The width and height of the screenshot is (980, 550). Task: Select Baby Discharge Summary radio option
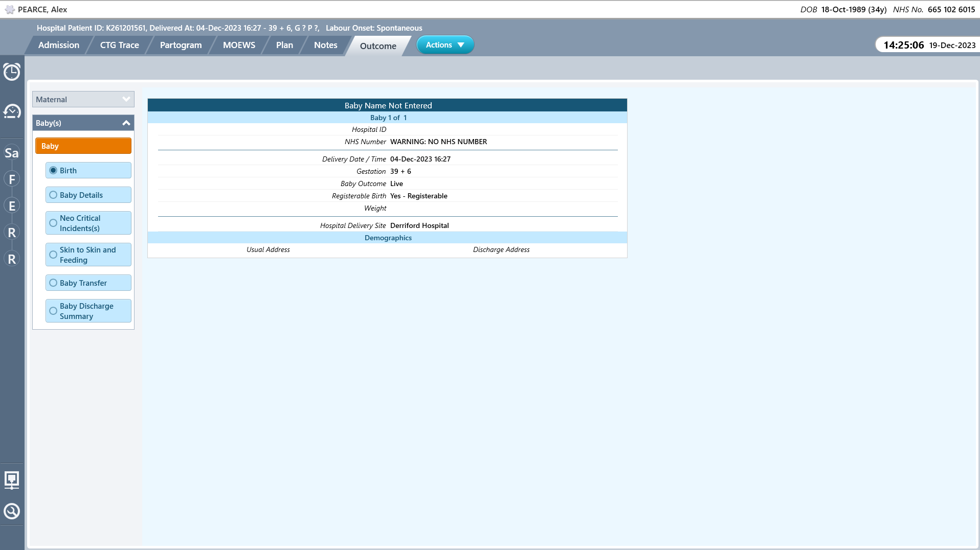88,311
